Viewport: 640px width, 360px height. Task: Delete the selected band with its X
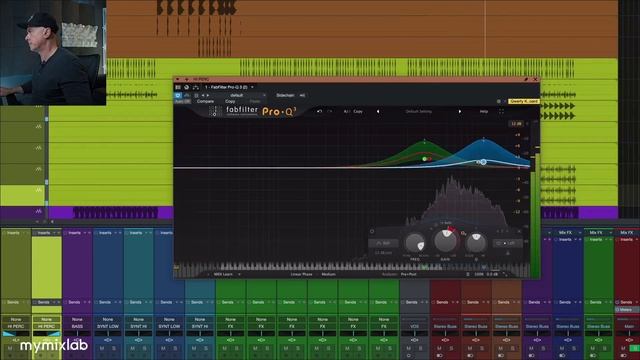[519, 231]
